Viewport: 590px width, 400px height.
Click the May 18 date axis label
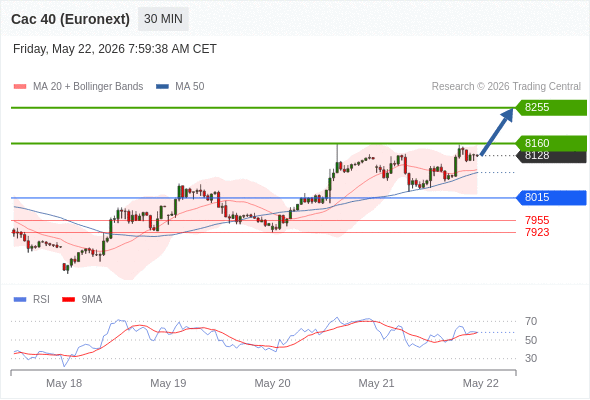(64, 383)
